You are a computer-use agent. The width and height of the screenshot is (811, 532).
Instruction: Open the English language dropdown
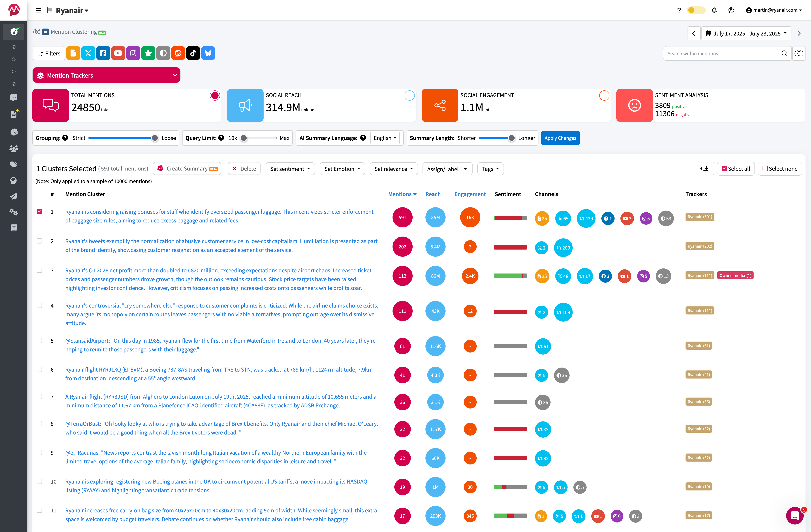click(385, 138)
